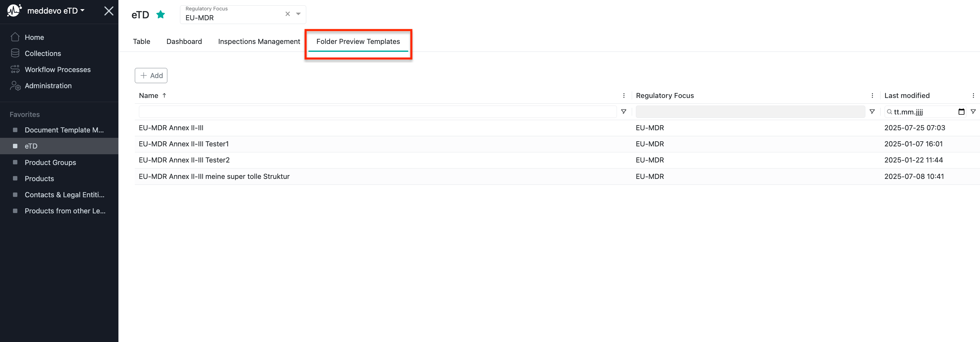Open EU-MDR Annex II-III Tester2 row
980x342 pixels.
tap(557, 160)
